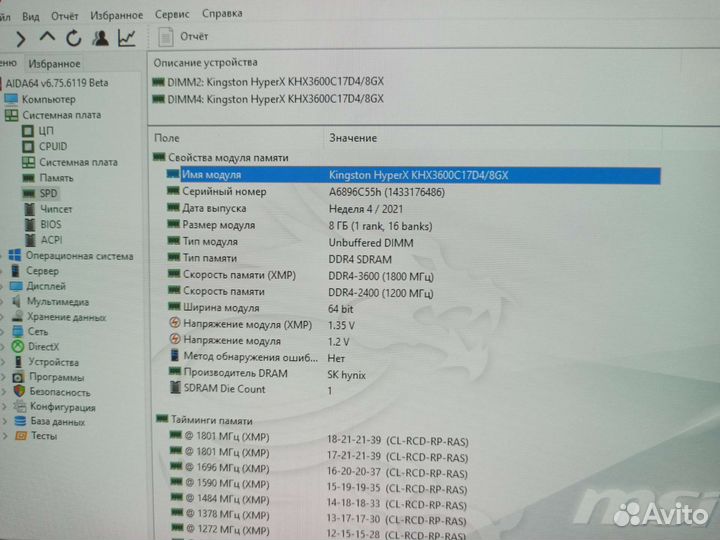
Task: Click the Свойства модуля памяти group header
Action: pos(221,158)
